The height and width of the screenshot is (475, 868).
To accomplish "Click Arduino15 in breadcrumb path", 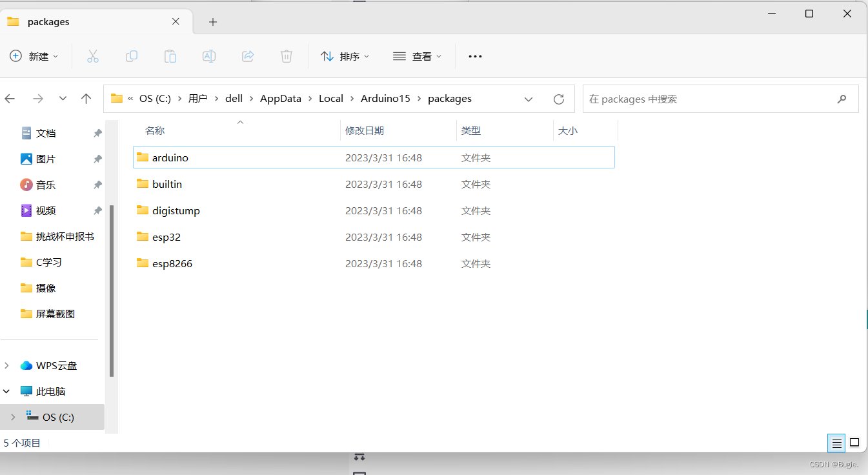I will [385, 99].
